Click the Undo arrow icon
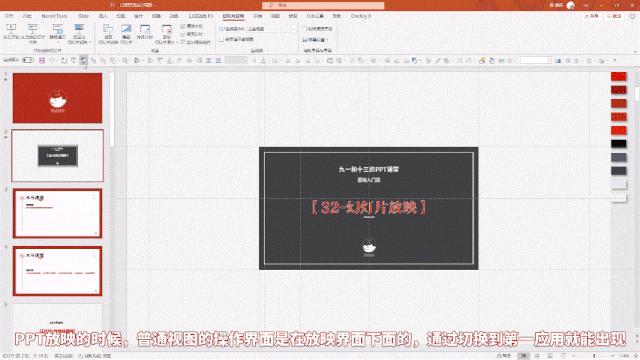 coord(52,60)
